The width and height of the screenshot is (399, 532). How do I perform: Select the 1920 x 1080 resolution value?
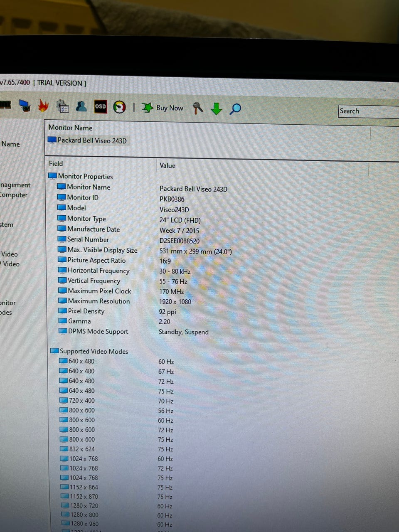[175, 302]
